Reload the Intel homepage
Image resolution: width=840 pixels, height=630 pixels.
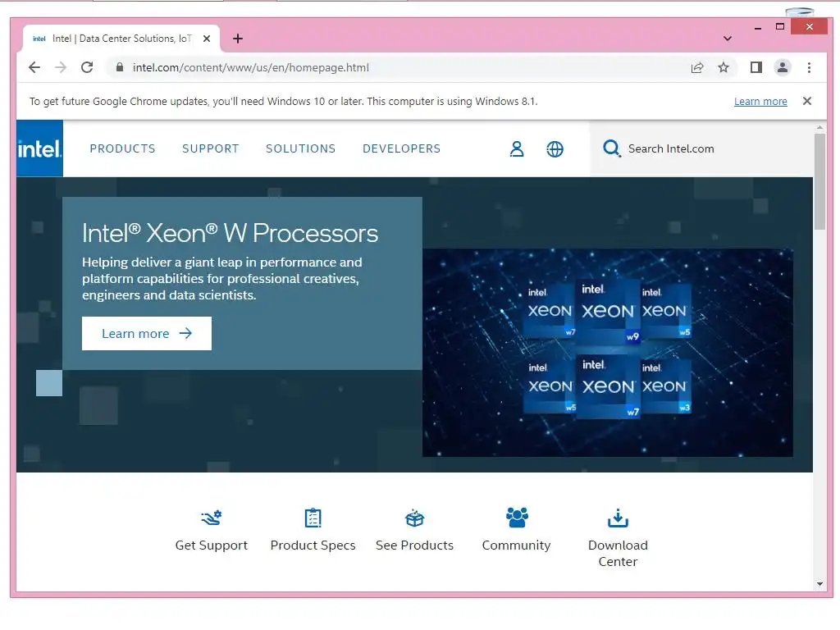coord(87,67)
